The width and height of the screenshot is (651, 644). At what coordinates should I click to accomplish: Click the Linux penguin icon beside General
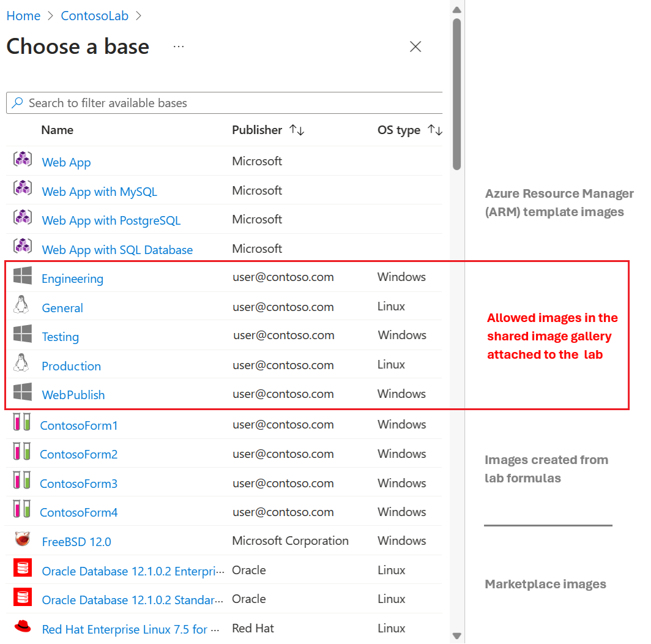point(21,304)
